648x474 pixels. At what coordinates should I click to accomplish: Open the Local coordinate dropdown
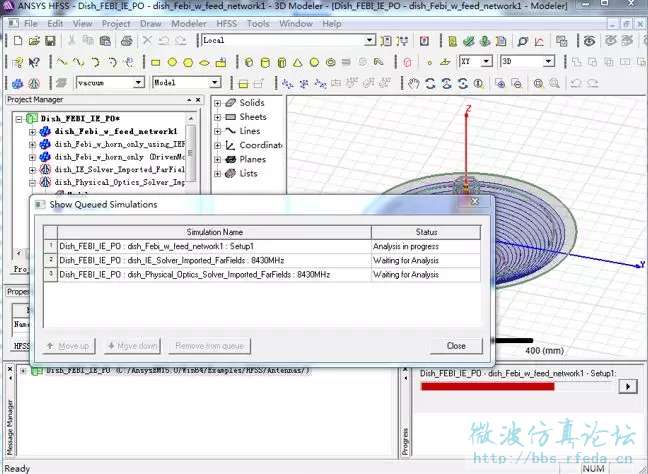370,40
